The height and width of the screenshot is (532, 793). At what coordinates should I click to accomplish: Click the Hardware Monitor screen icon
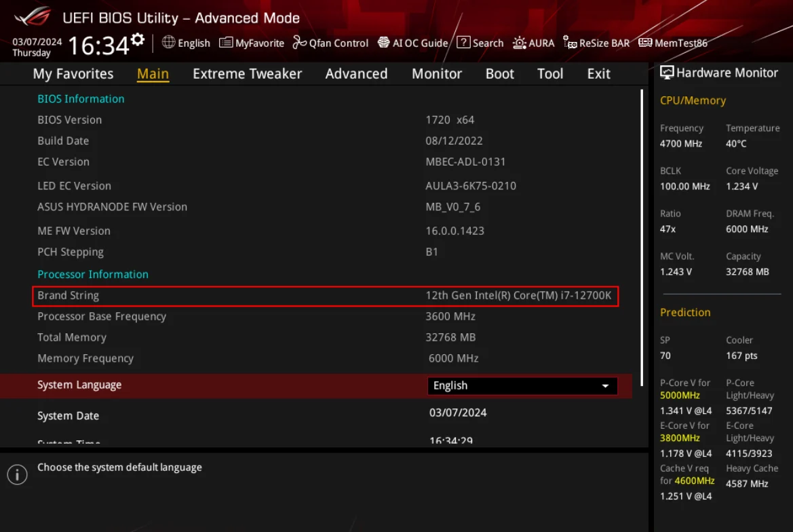tap(667, 73)
